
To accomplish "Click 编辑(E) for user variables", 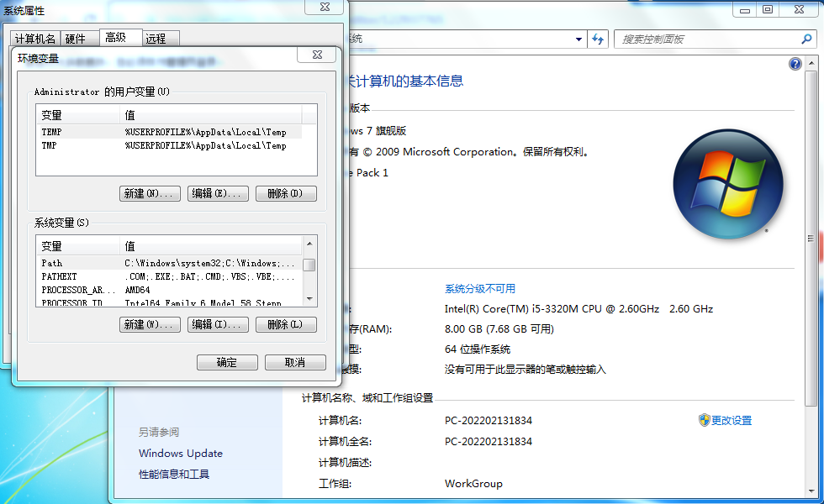I will 218,193.
